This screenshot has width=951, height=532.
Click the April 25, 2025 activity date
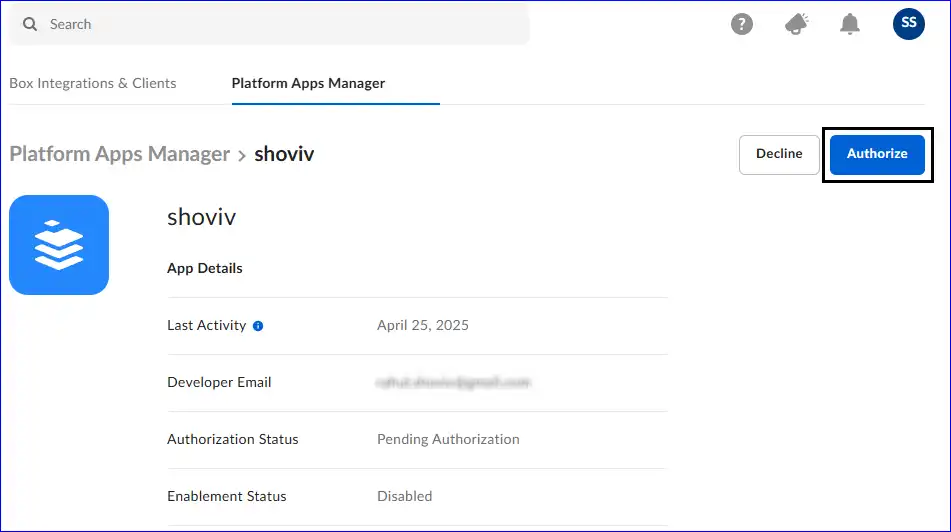pyautogui.click(x=422, y=325)
